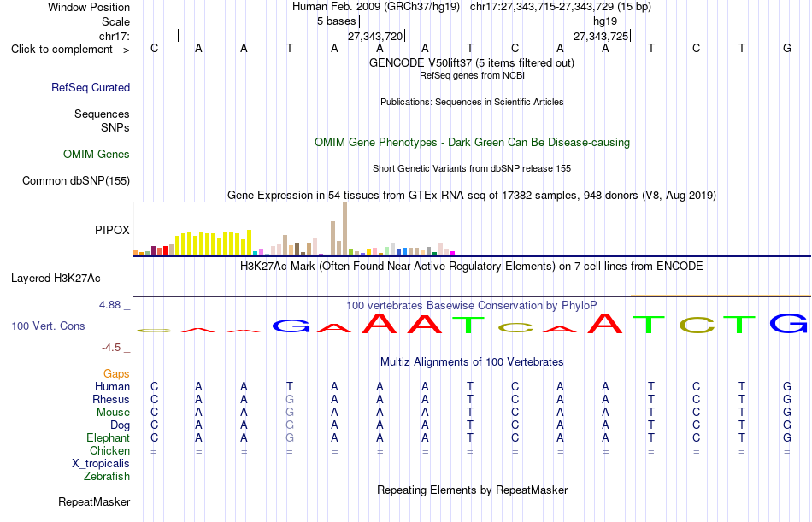Image resolution: width=812 pixels, height=522 pixels.
Task: Click 'Multiz Alignments of 100 Vertebrates' title
Action: (472, 362)
